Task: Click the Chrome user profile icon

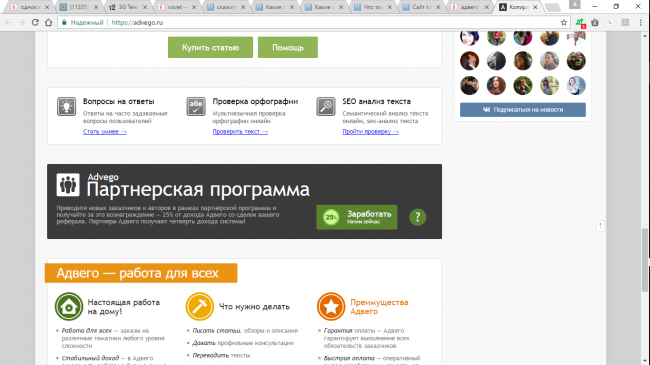Action: (575, 5)
